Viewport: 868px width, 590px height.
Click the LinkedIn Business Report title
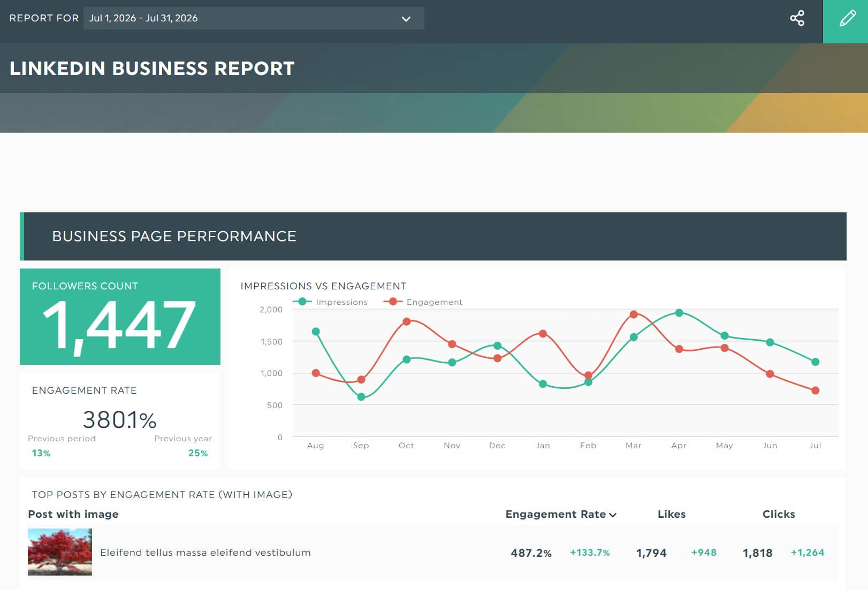152,68
